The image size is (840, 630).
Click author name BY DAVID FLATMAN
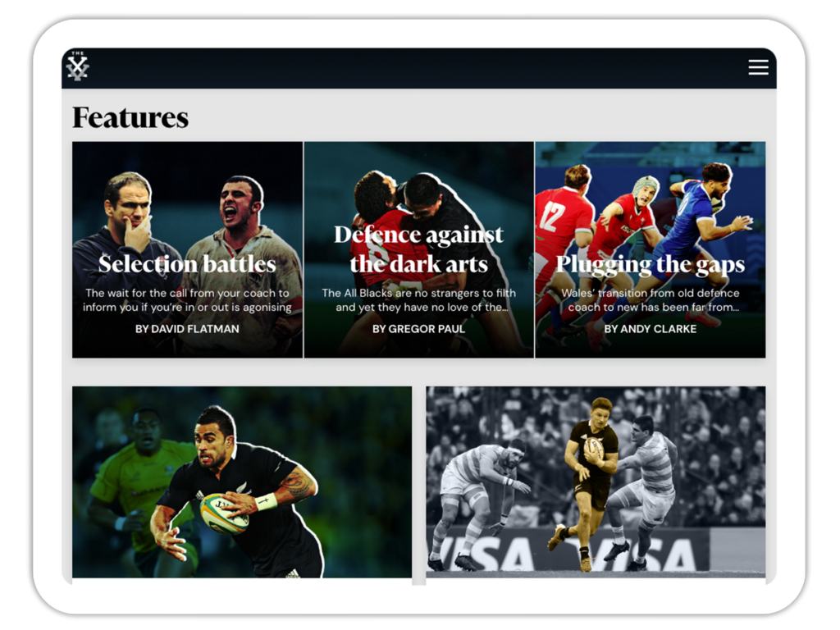(187, 329)
